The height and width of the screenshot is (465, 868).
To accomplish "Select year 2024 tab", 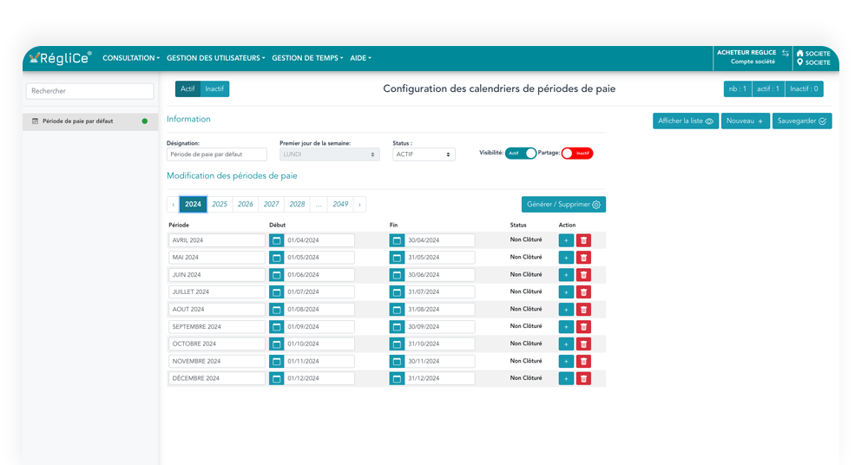I will [194, 204].
